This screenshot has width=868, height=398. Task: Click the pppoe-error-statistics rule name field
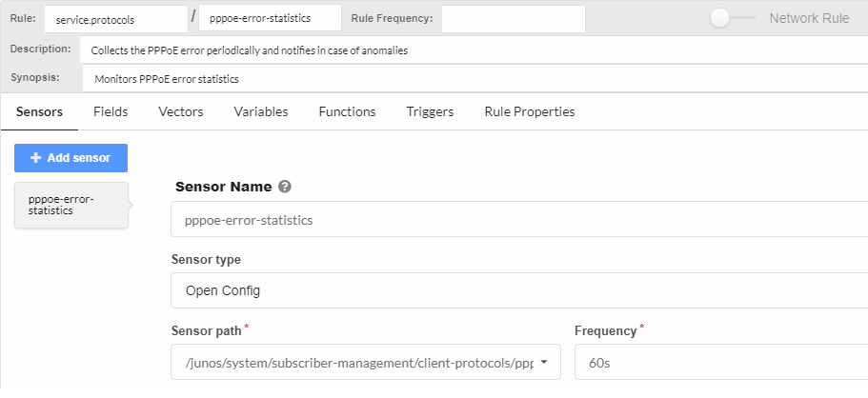pyautogui.click(x=270, y=19)
